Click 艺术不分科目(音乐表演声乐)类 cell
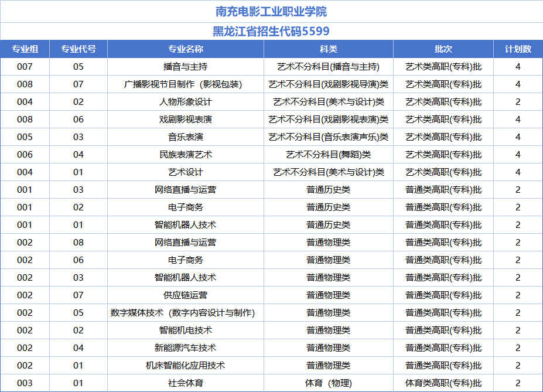The height and width of the screenshot is (392, 543). [x=328, y=137]
